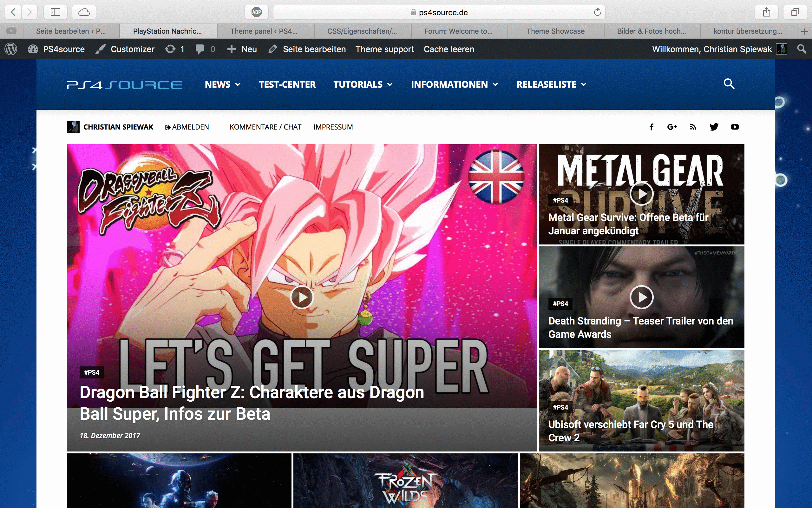Open iCloud tabs cloud icon

pyautogui.click(x=84, y=12)
